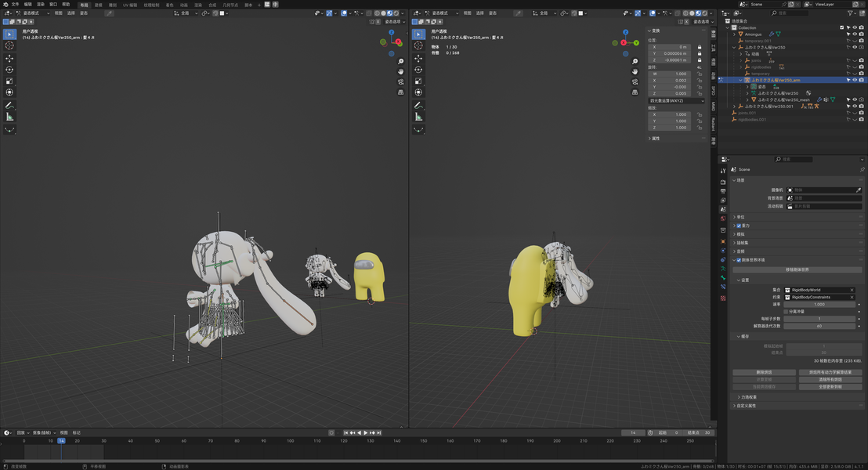Toggle the gravity checkbox
The height and width of the screenshot is (470, 868).
[739, 226]
